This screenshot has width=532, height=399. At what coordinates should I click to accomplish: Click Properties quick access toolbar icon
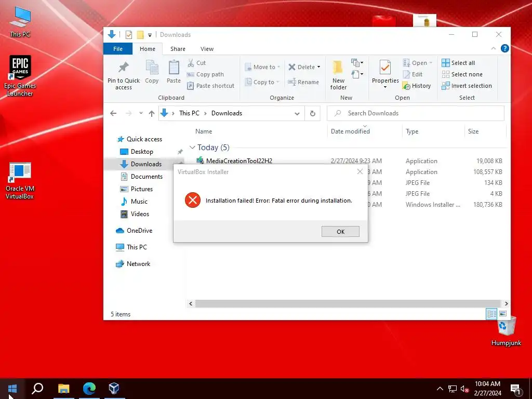point(129,35)
